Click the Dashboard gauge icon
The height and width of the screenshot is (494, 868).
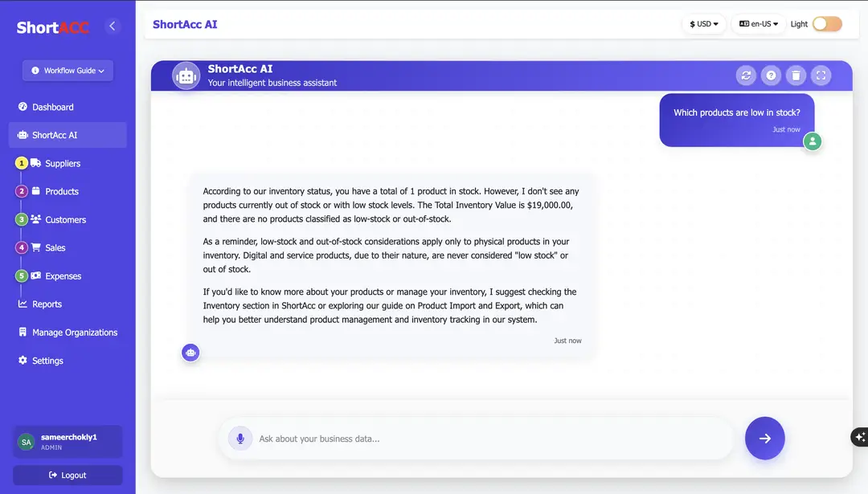[x=23, y=106]
